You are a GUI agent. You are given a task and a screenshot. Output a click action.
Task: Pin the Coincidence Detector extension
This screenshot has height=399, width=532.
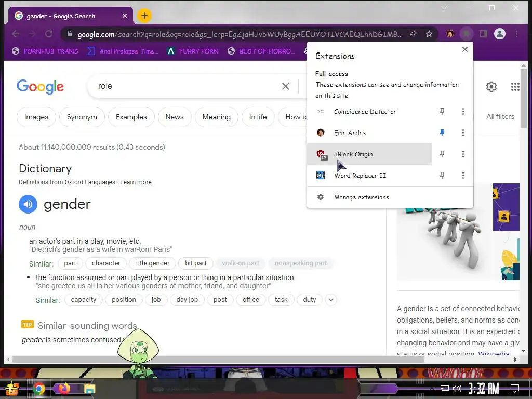[x=442, y=111]
